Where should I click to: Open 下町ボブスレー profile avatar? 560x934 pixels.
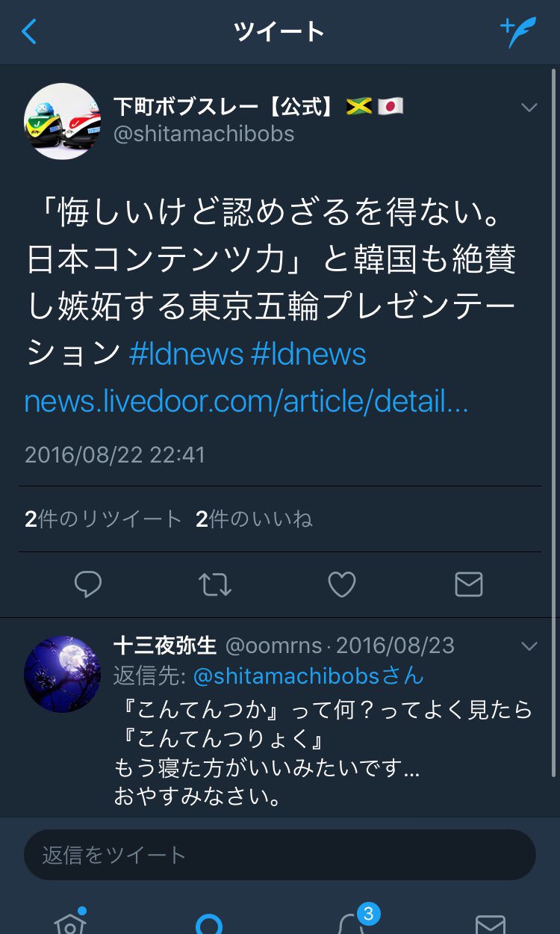point(63,121)
